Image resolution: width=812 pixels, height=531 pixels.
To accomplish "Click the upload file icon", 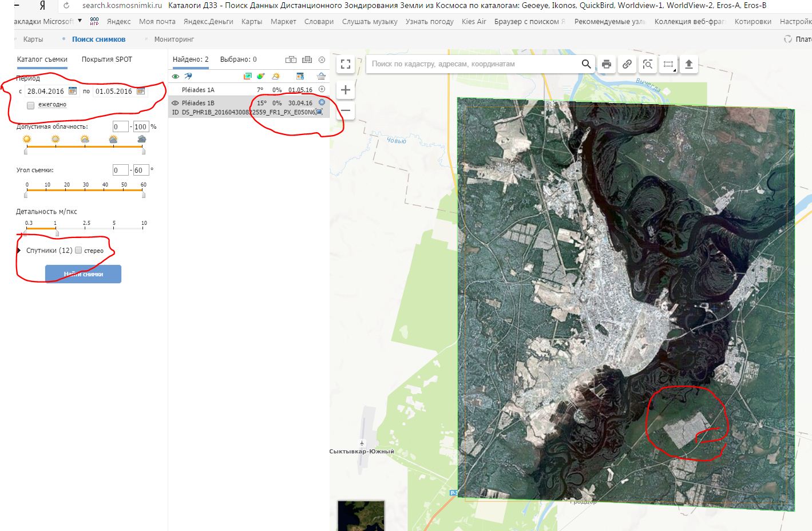I will 689,64.
